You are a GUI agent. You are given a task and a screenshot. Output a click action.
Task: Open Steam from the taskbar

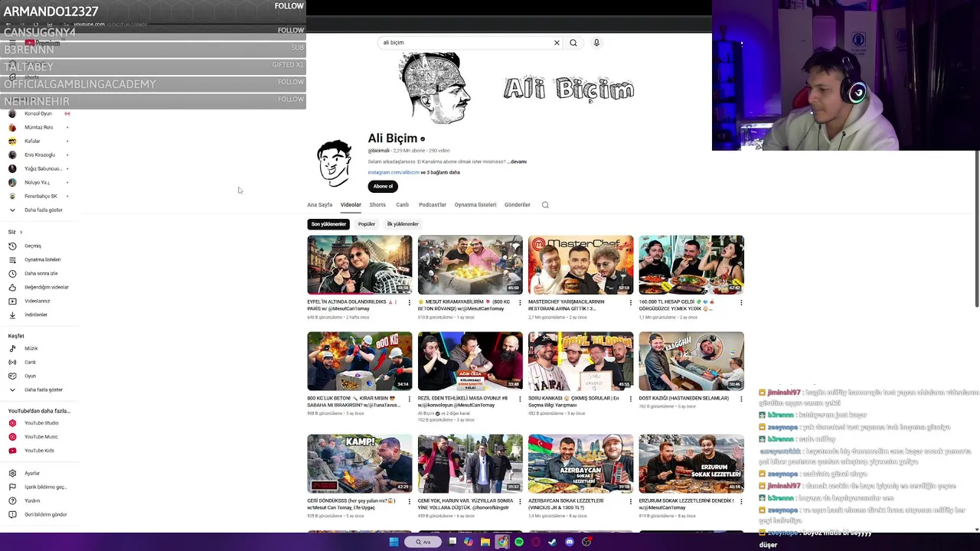(553, 542)
